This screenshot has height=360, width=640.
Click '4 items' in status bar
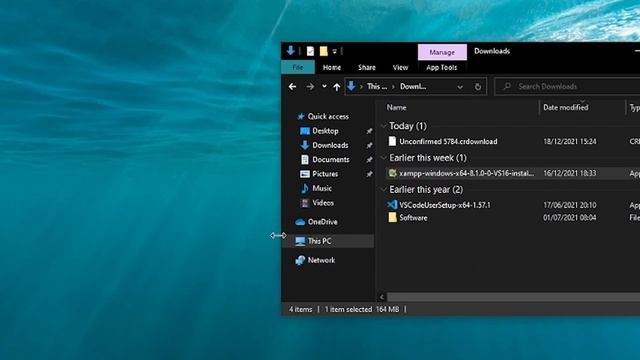[x=300, y=309]
